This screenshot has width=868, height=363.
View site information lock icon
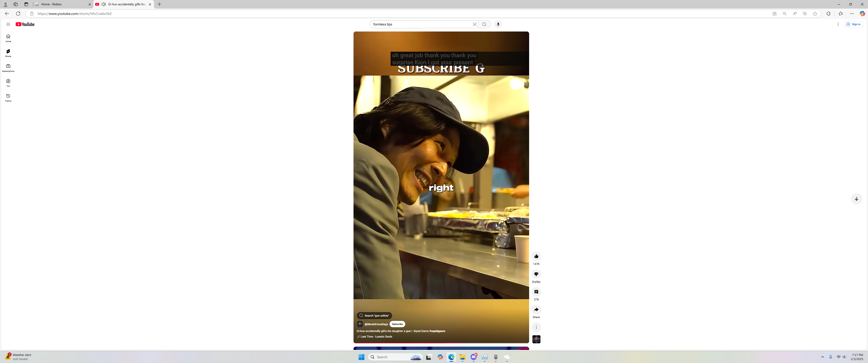[32, 14]
